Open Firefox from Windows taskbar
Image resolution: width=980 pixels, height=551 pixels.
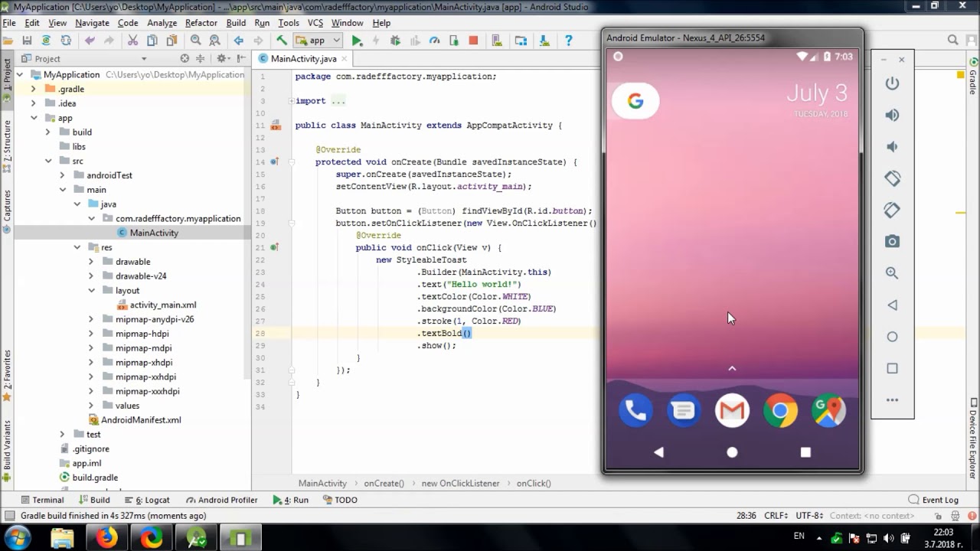click(x=107, y=538)
